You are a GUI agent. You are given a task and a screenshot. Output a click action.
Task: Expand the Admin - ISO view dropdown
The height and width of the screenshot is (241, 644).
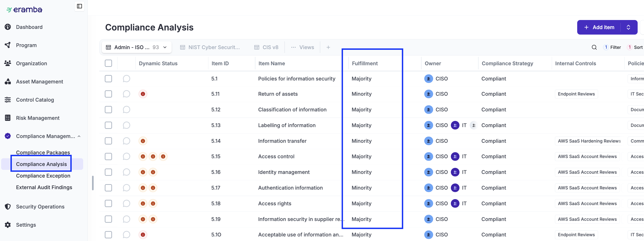(x=165, y=47)
